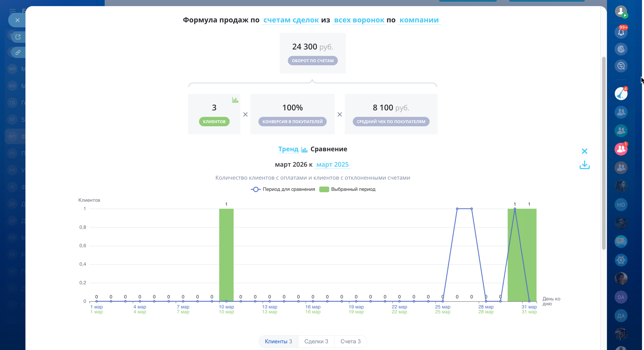644x350 pixels.
Task: Toggle 'Выбранный период' green legend swatch
Action: pos(324,189)
